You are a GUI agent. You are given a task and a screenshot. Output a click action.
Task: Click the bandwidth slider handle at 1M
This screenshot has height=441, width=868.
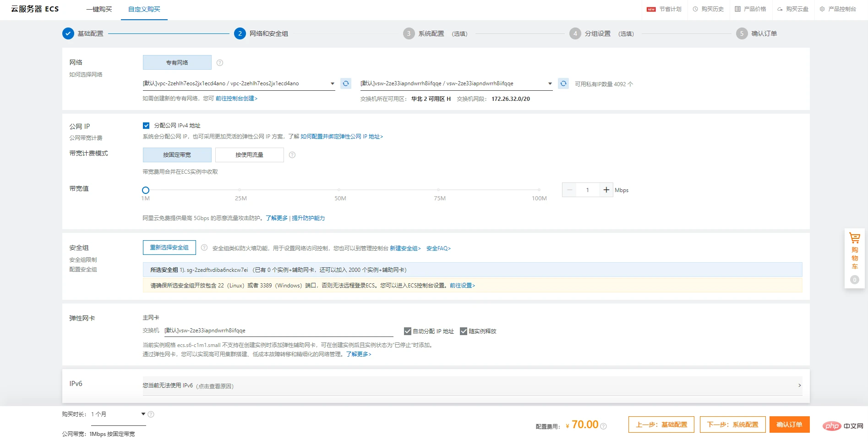[146, 190]
